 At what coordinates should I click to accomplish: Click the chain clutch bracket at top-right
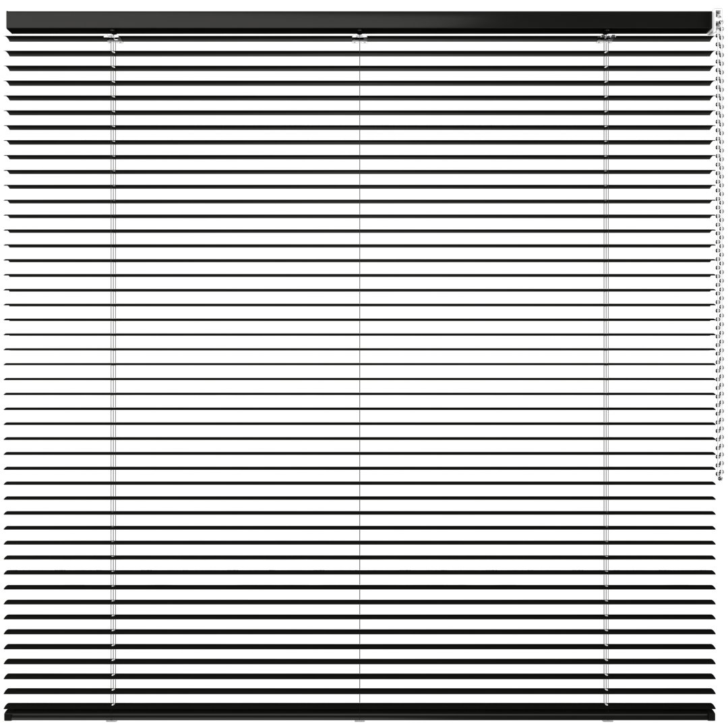[x=719, y=20]
